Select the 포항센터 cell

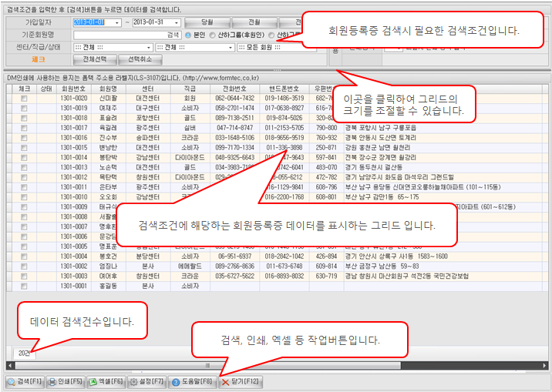click(x=148, y=118)
